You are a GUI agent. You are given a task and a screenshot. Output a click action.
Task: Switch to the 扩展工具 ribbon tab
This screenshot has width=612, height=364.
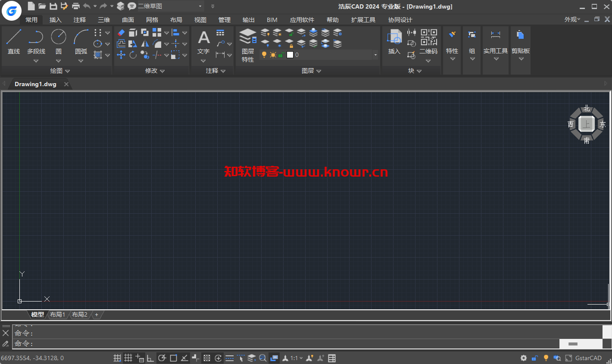[363, 20]
